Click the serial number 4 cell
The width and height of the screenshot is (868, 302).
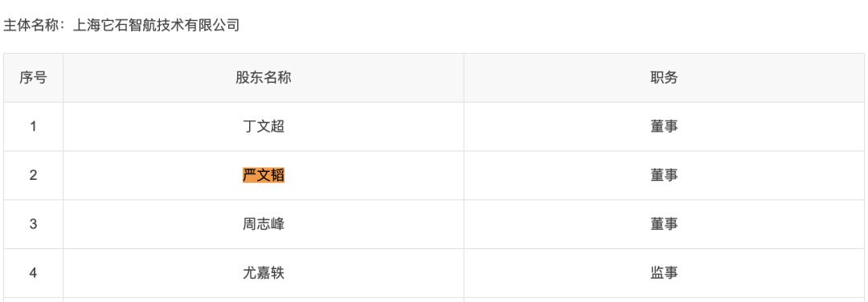[x=33, y=273]
